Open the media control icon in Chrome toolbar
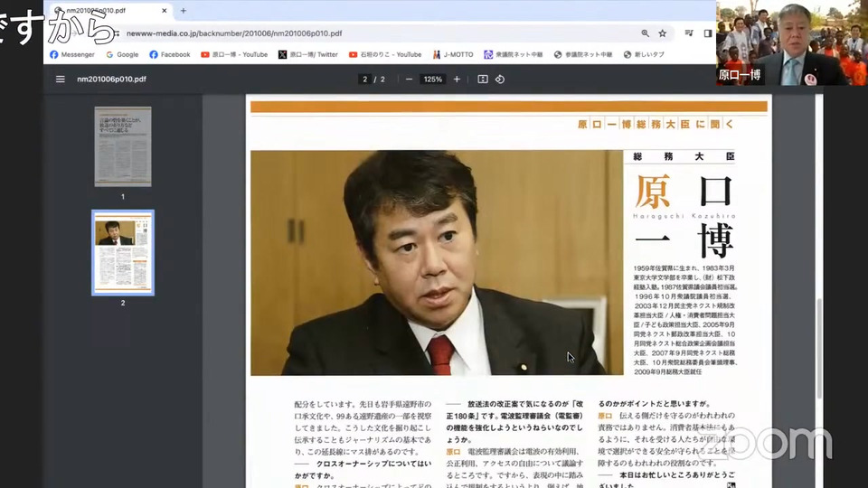This screenshot has height=488, width=868. (x=689, y=33)
